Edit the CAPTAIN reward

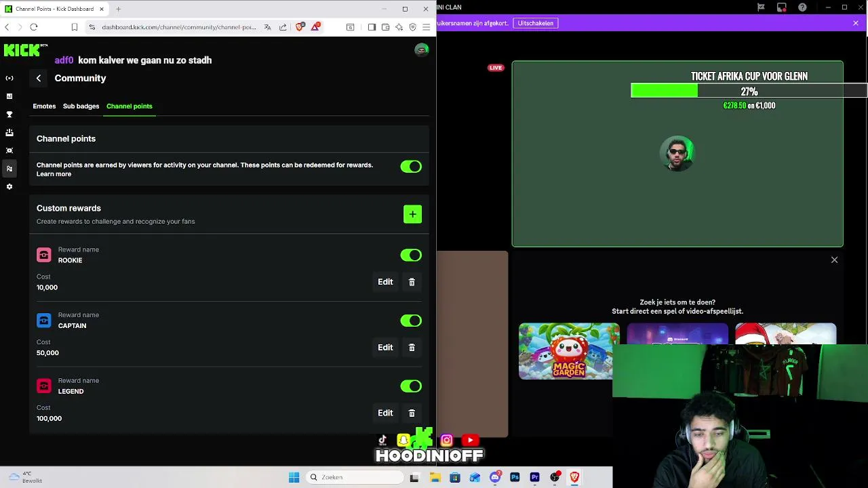click(385, 348)
